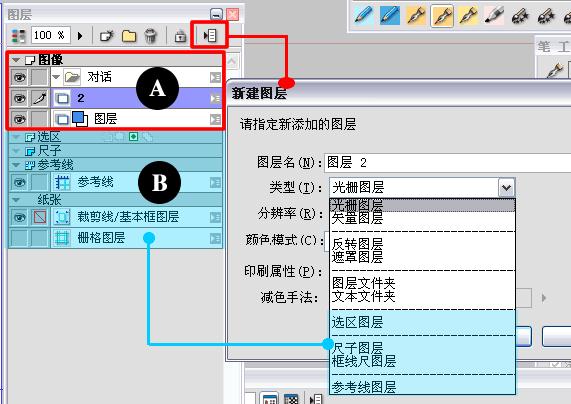Open the 类型 dropdown arrow
The image size is (571, 404).
pyautogui.click(x=506, y=188)
